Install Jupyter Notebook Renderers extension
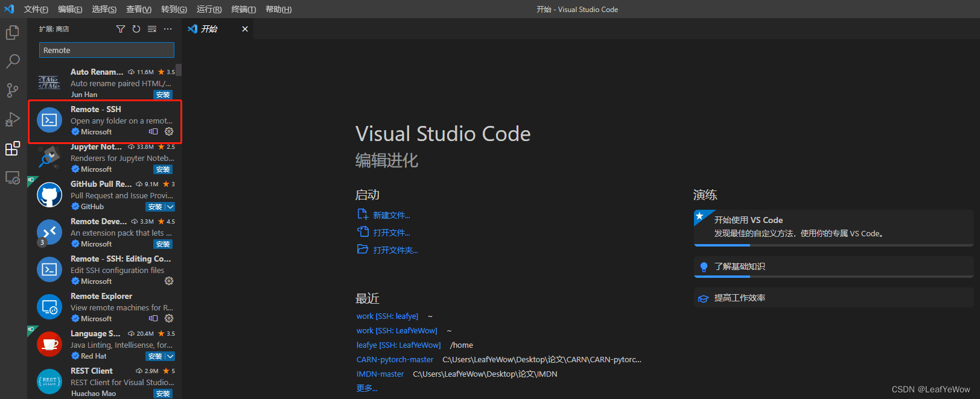The height and width of the screenshot is (399, 980). tap(163, 169)
